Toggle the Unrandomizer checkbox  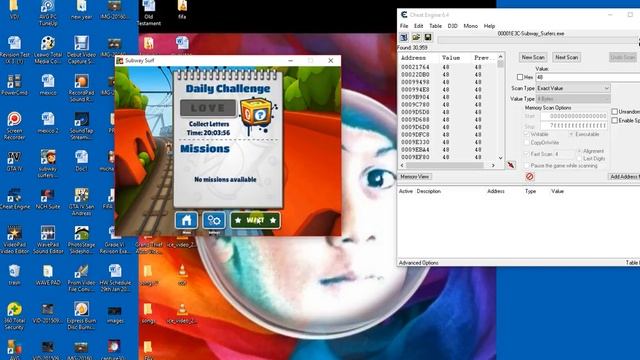click(x=614, y=111)
